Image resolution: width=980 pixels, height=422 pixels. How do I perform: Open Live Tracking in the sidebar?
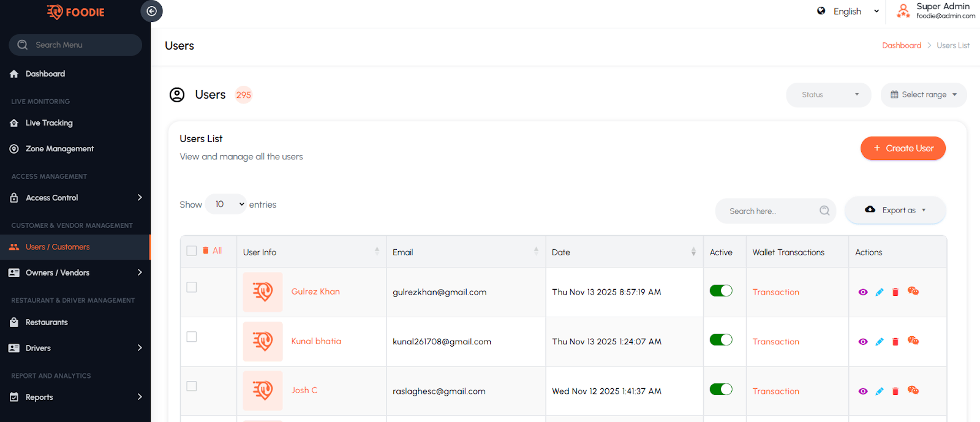49,123
